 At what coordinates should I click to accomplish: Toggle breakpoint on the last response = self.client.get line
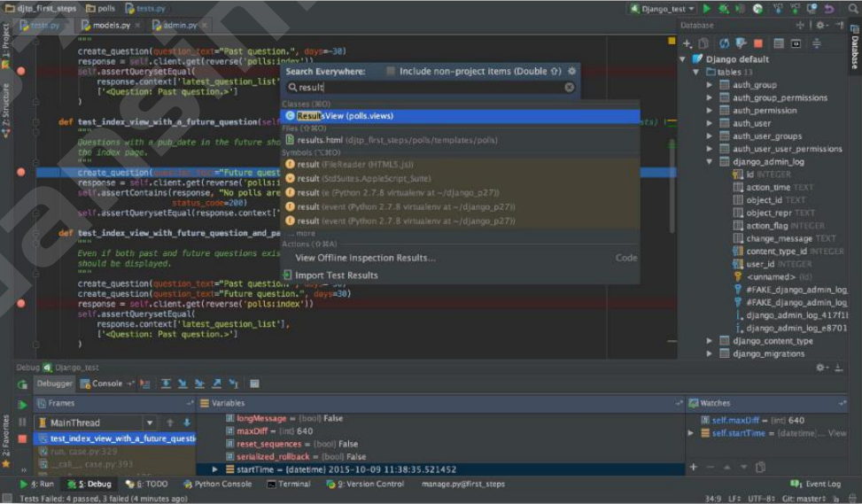21,304
